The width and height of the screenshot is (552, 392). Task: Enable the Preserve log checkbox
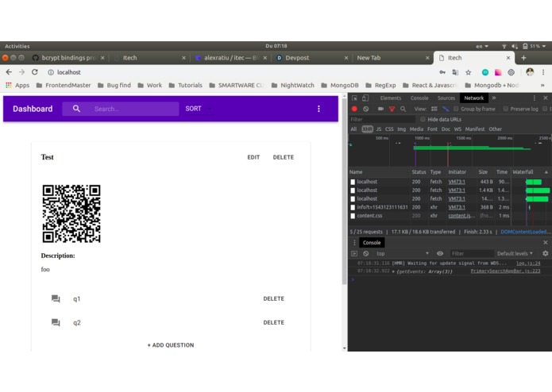pos(505,109)
